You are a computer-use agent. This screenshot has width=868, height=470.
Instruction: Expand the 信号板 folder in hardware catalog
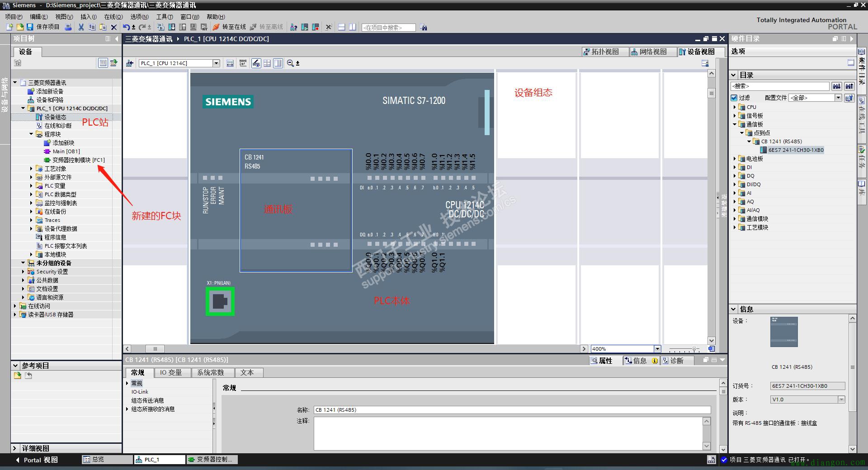735,116
